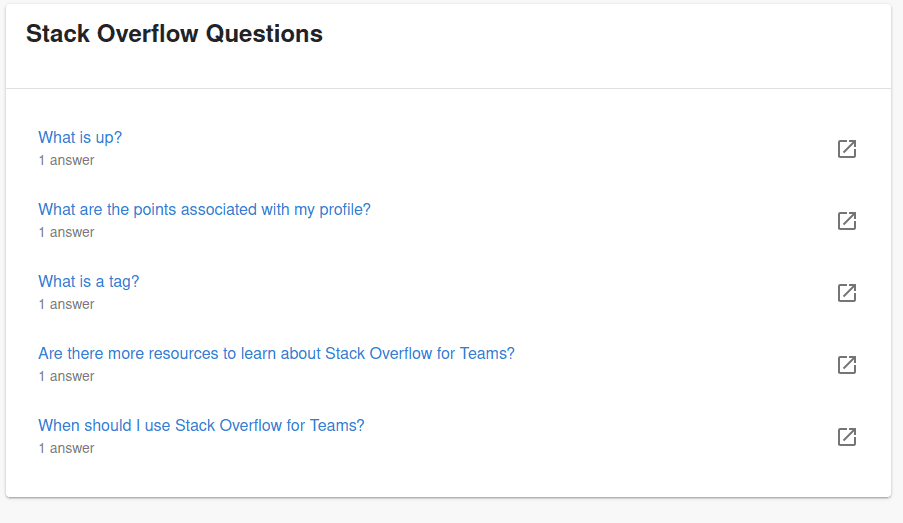Click '1 answer' beneath 'What is a tag?'
This screenshot has height=523, width=903.
pyautogui.click(x=66, y=304)
